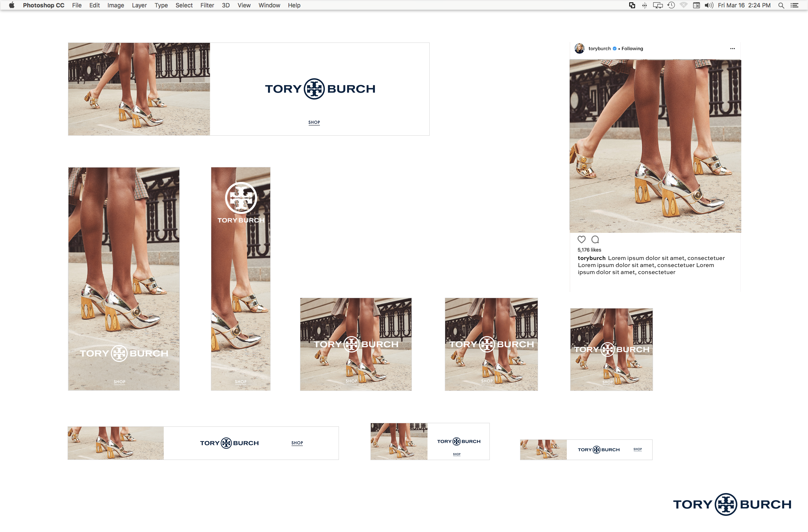Open the Photoshop CC application menu
Screen dimensions: 808x532
pyautogui.click(x=44, y=5)
